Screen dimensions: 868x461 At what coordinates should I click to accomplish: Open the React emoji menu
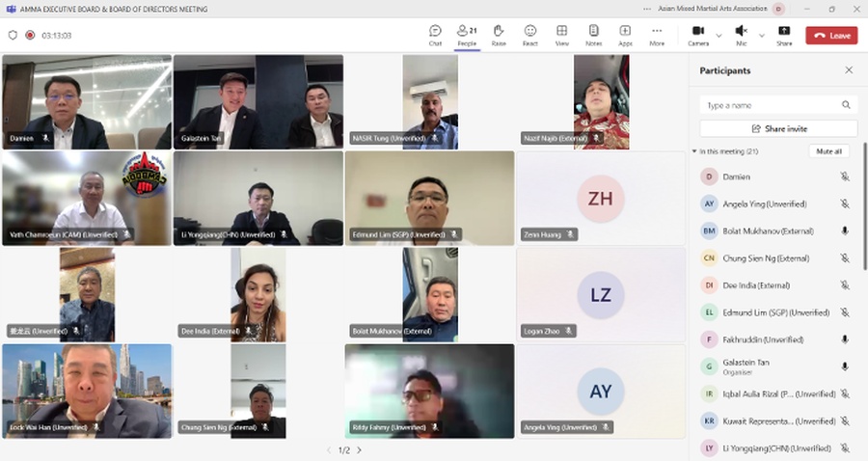point(530,35)
